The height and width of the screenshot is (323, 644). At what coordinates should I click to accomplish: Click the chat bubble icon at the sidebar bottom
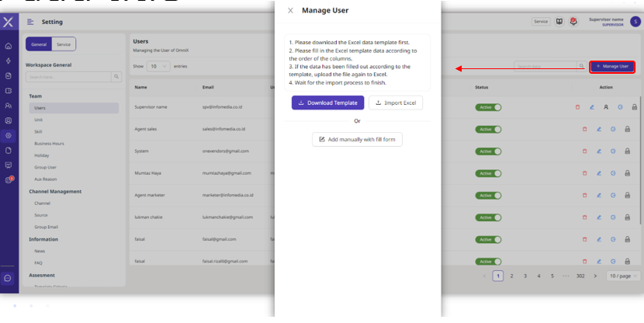9,277
